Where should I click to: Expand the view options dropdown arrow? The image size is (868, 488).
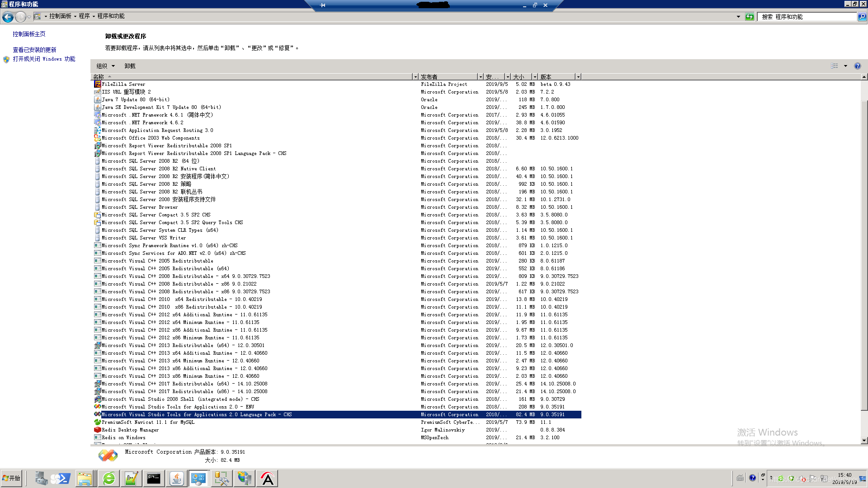point(845,66)
